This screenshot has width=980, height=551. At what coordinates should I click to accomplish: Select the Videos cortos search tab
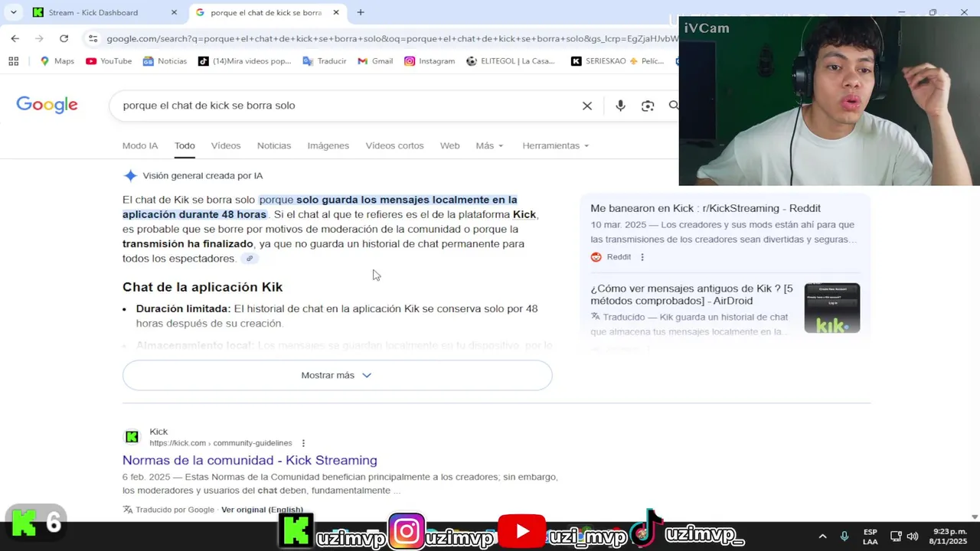tap(394, 145)
